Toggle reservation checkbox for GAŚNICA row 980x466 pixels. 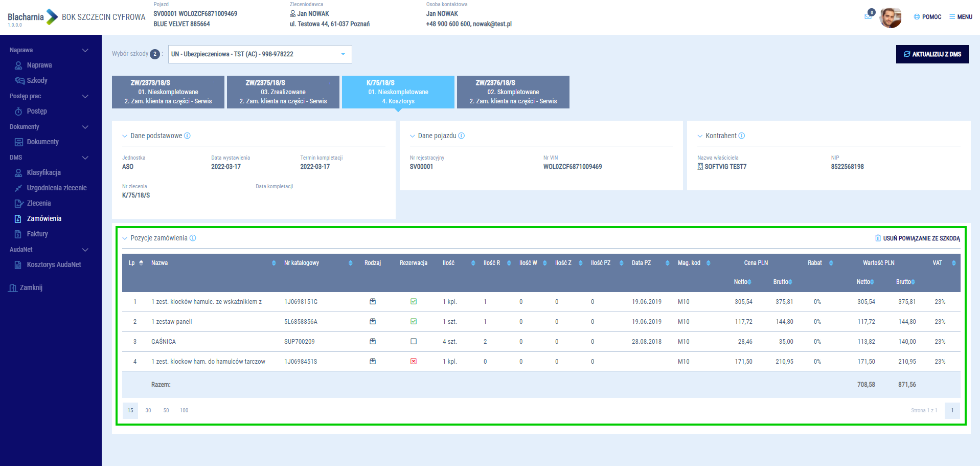[x=414, y=342]
